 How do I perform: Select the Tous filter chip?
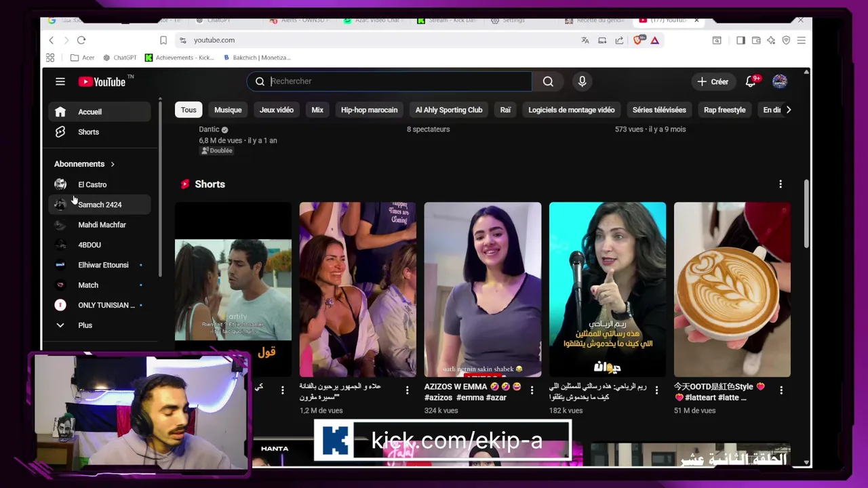click(x=189, y=110)
